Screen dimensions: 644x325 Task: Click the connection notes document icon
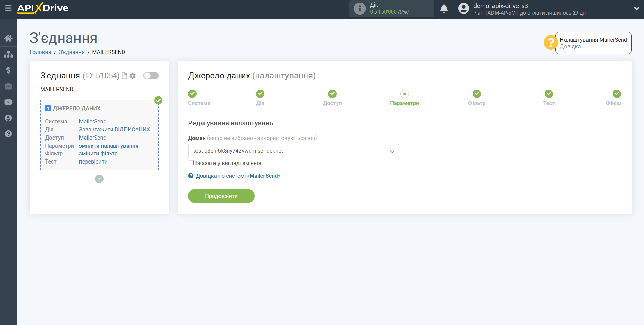click(x=124, y=76)
